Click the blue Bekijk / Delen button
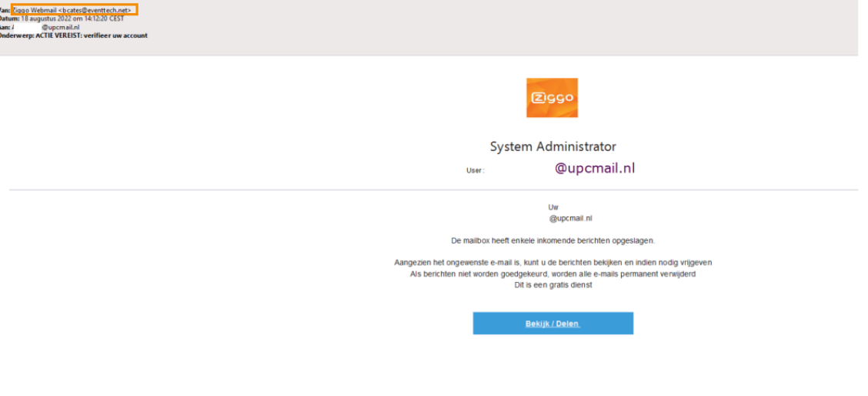Screen dimensions: 868x396 pyautogui.click(x=553, y=324)
